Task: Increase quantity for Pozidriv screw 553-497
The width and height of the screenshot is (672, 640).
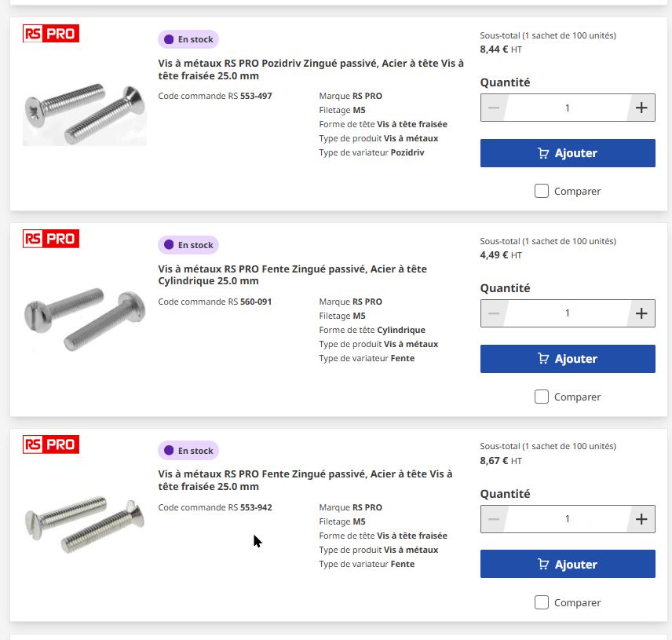Action: point(641,108)
